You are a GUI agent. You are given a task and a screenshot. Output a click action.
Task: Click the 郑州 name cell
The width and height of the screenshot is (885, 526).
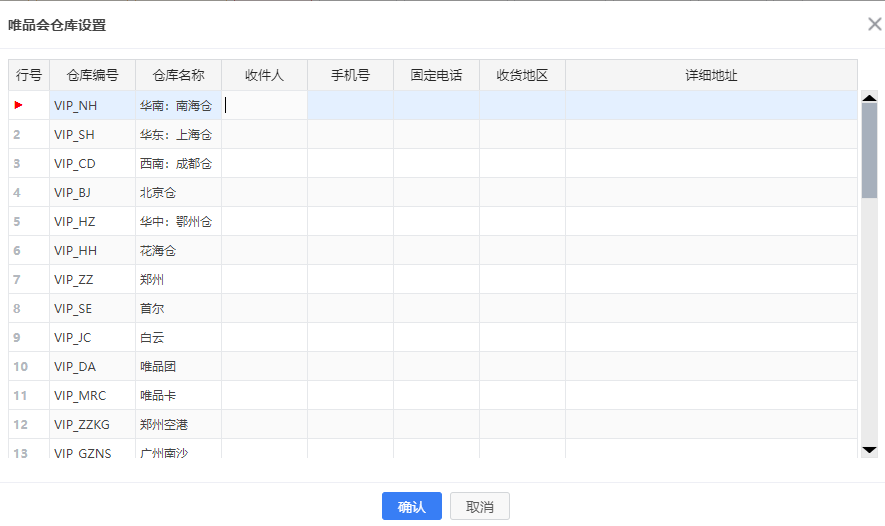[x=178, y=279]
